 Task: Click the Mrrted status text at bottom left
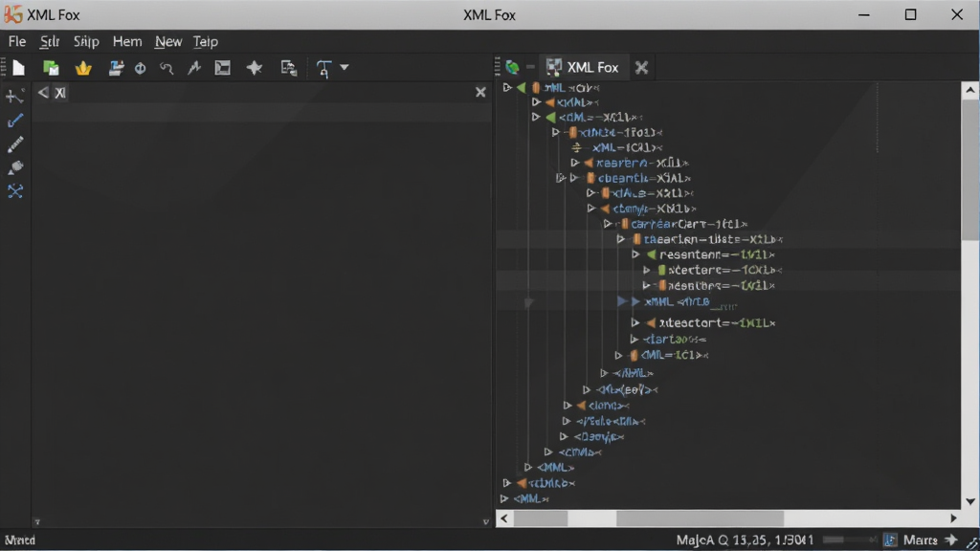pos(20,540)
